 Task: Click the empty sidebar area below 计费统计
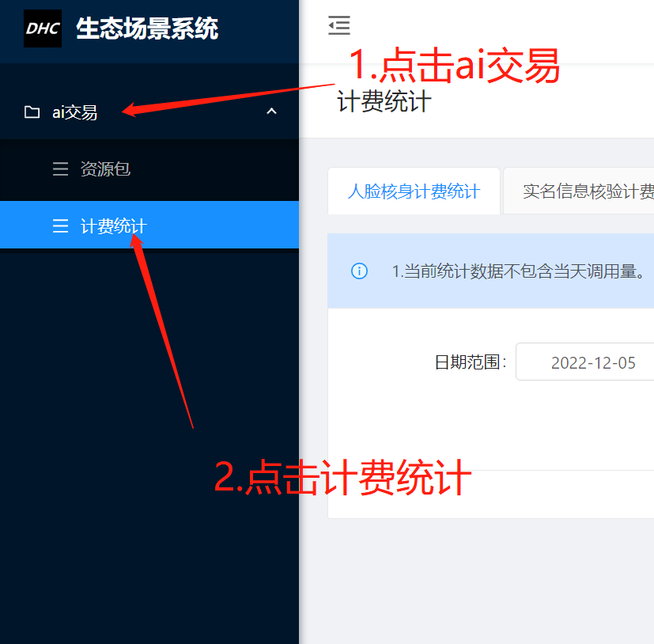click(x=149, y=445)
